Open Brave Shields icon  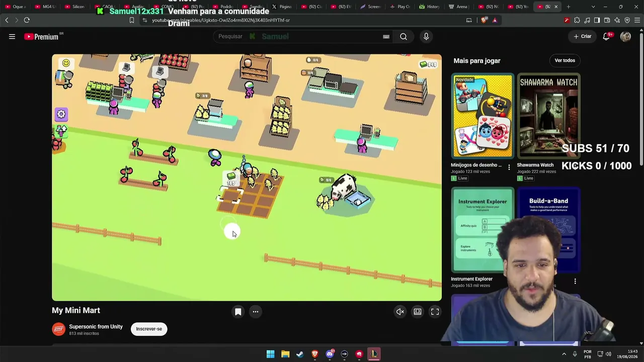pyautogui.click(x=485, y=20)
